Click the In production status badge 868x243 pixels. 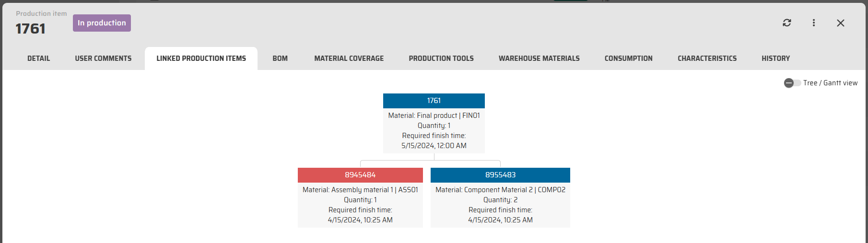102,23
